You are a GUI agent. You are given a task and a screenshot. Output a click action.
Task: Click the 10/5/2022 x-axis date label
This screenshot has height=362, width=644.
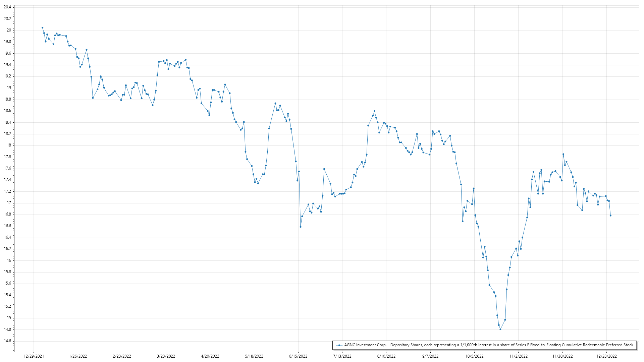click(x=474, y=356)
